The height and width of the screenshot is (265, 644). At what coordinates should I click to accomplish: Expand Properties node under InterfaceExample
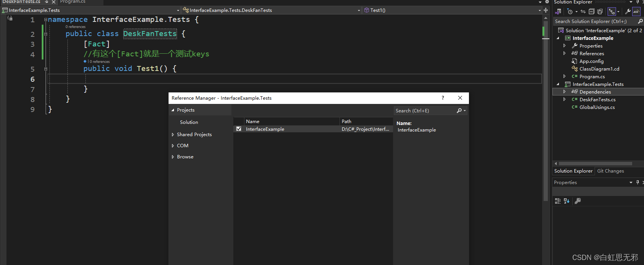point(564,46)
